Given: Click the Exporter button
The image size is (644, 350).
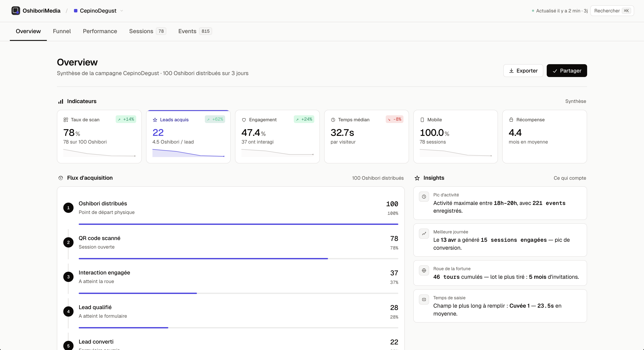Looking at the screenshot, I should (523, 71).
